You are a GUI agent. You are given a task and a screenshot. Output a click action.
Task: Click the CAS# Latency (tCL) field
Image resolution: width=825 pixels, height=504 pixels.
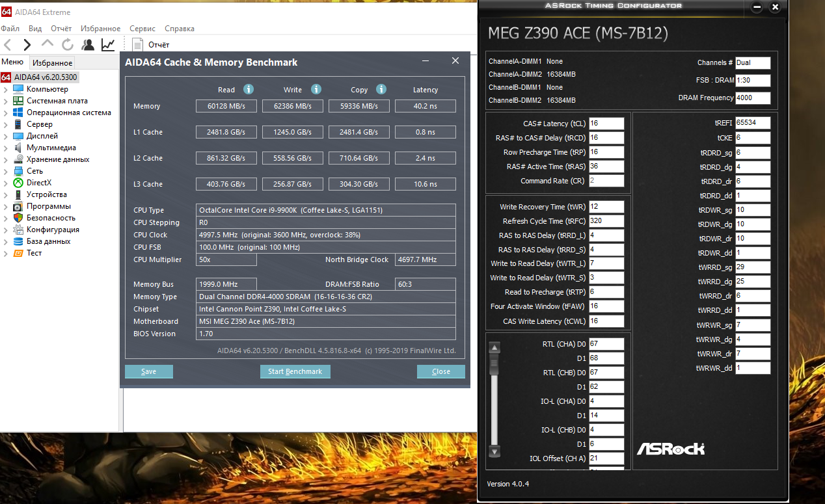pyautogui.click(x=606, y=124)
